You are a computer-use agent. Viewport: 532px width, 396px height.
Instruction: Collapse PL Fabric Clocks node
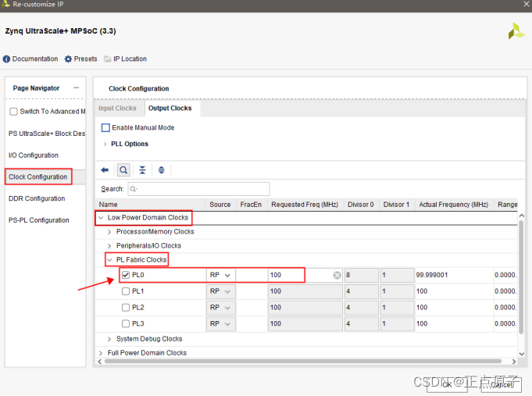109,260
